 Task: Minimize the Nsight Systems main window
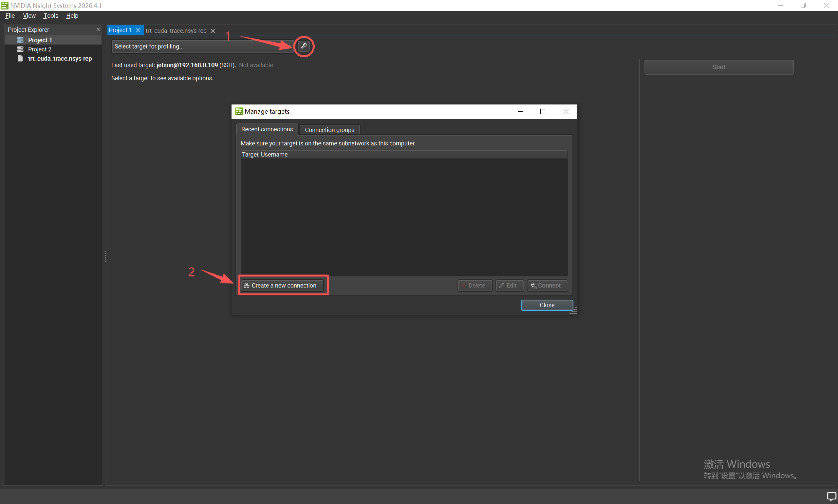(x=780, y=6)
